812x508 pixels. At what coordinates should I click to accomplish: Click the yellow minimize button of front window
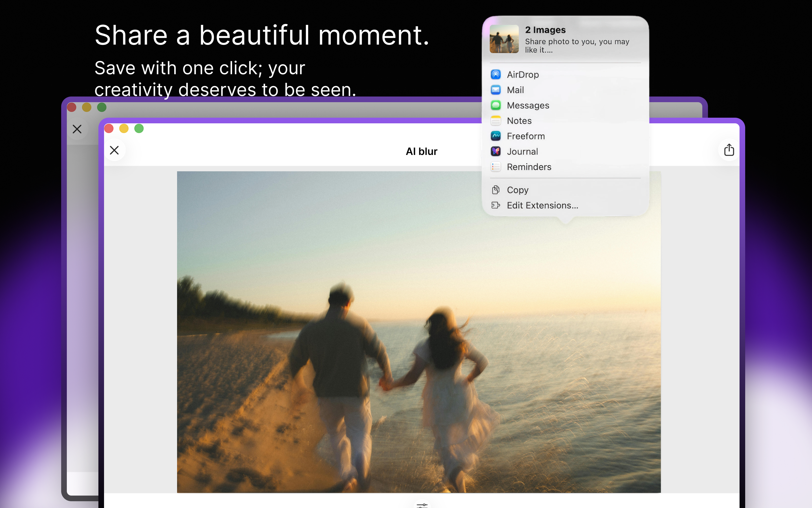(x=124, y=128)
